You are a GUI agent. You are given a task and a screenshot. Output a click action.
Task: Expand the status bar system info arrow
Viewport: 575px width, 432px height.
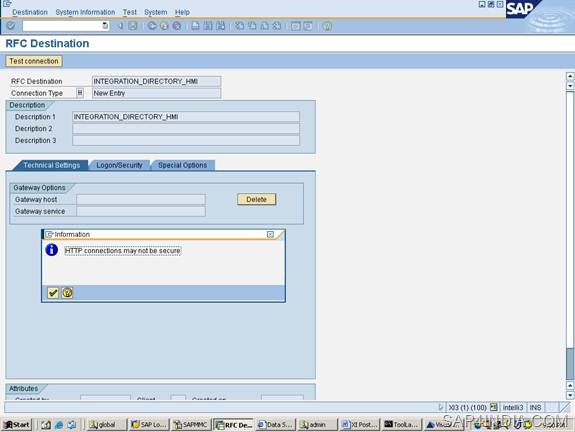click(x=441, y=407)
